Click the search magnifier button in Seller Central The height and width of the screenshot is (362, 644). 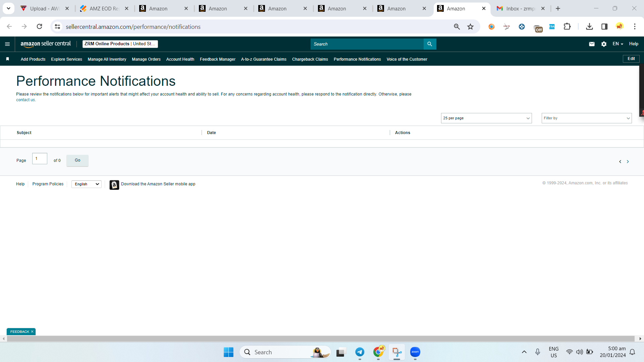430,44
